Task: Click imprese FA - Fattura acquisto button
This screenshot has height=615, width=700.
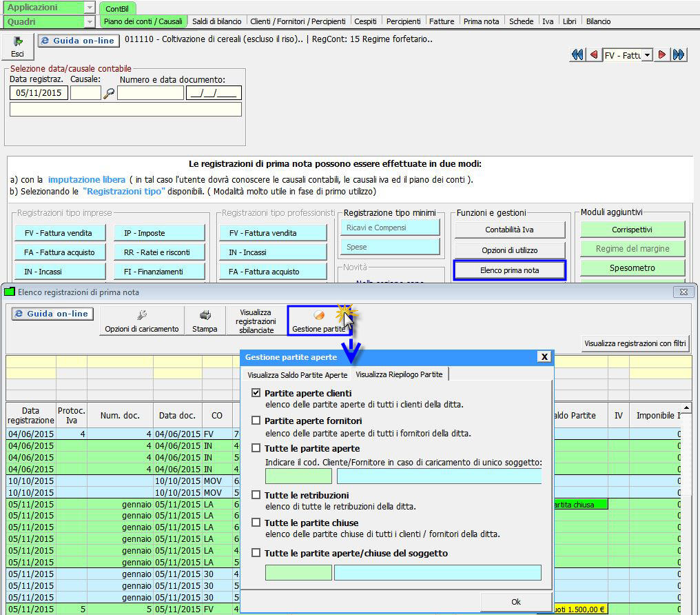Action: (60, 252)
